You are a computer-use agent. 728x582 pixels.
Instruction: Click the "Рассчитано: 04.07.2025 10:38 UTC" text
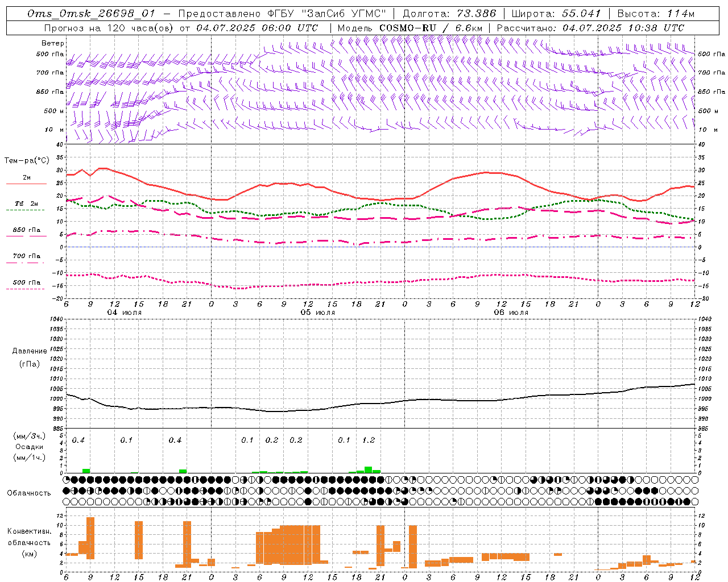click(x=590, y=28)
